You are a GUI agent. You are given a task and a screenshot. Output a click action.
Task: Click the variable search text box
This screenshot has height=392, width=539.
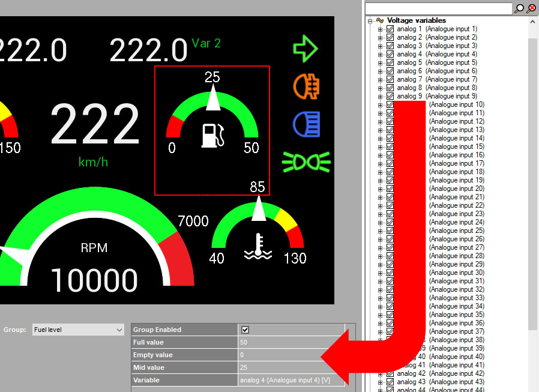click(x=438, y=8)
